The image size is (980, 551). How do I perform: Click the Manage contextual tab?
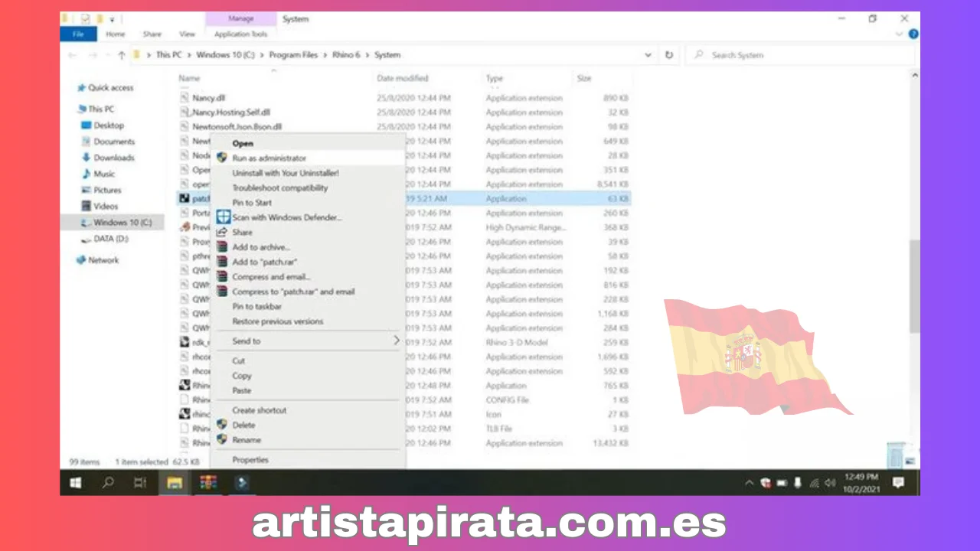coord(241,18)
